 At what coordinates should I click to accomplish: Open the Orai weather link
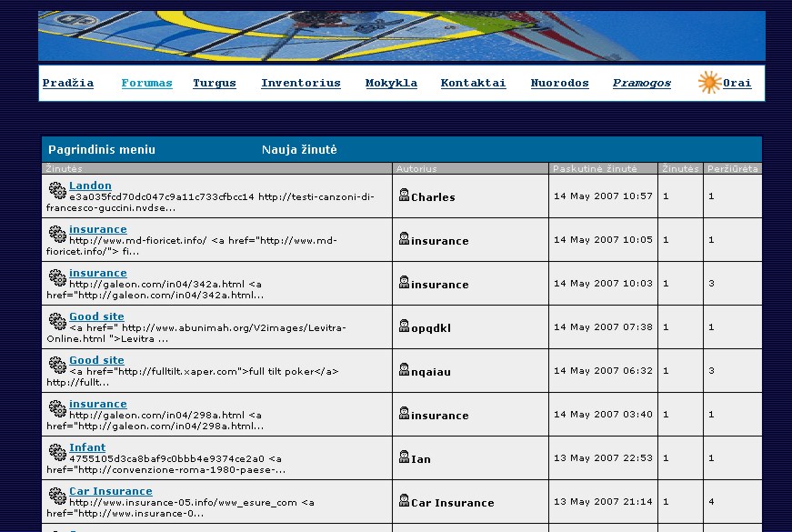tap(737, 83)
